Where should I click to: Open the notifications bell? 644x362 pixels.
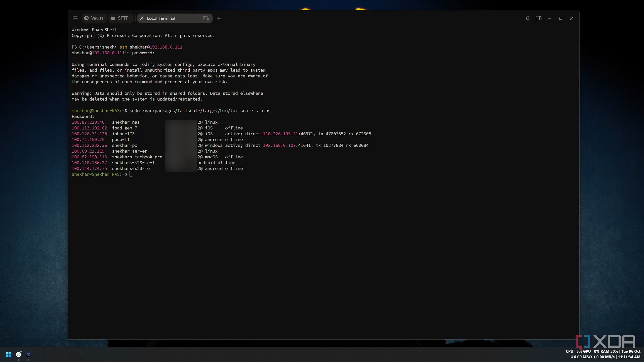tap(528, 18)
